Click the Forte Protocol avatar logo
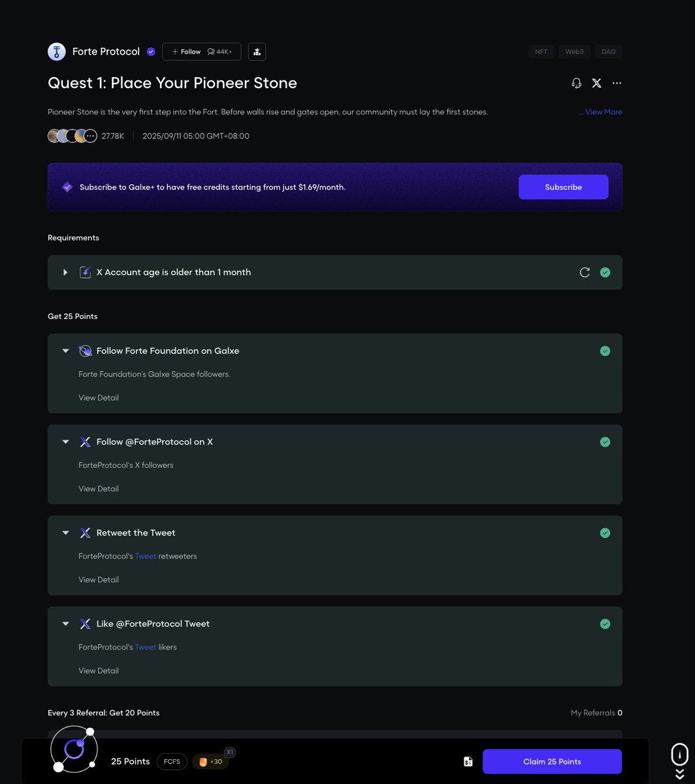The width and height of the screenshot is (695, 784). pos(57,52)
